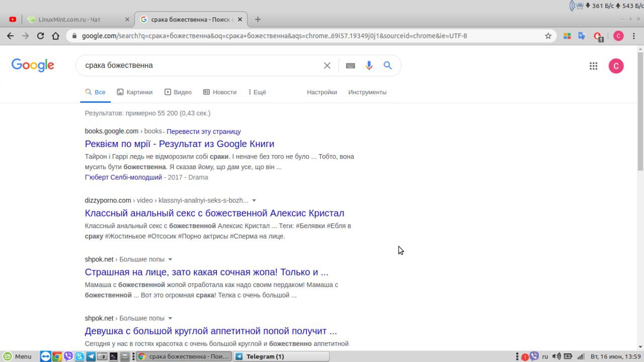644x362 pixels.
Task: Launch Telegram from the panel launcher
Action: (x=91, y=356)
